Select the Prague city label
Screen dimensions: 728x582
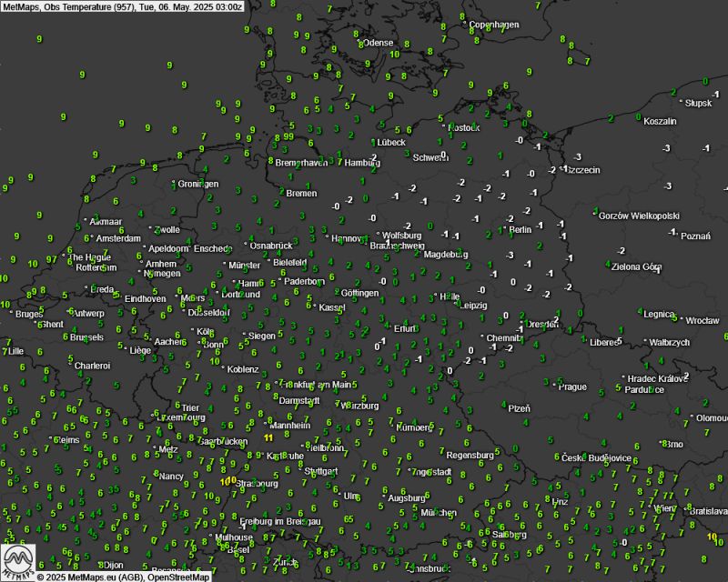[x=572, y=386]
